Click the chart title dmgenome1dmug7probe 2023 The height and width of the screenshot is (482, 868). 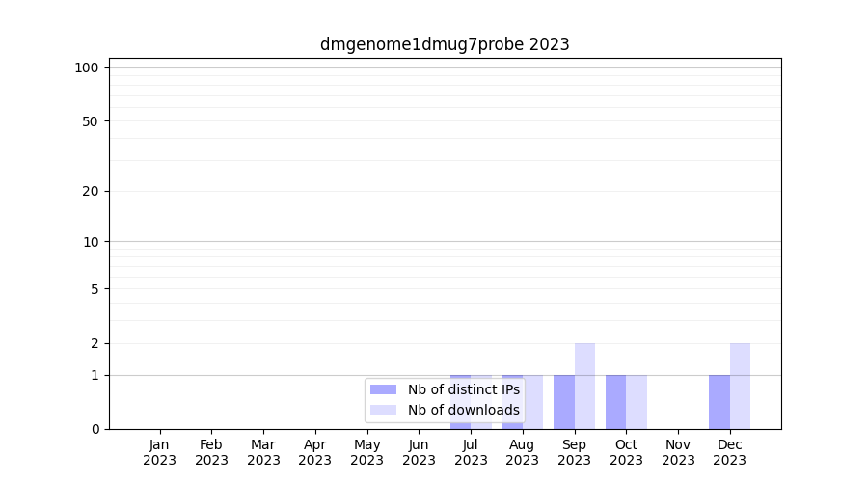tap(445, 44)
